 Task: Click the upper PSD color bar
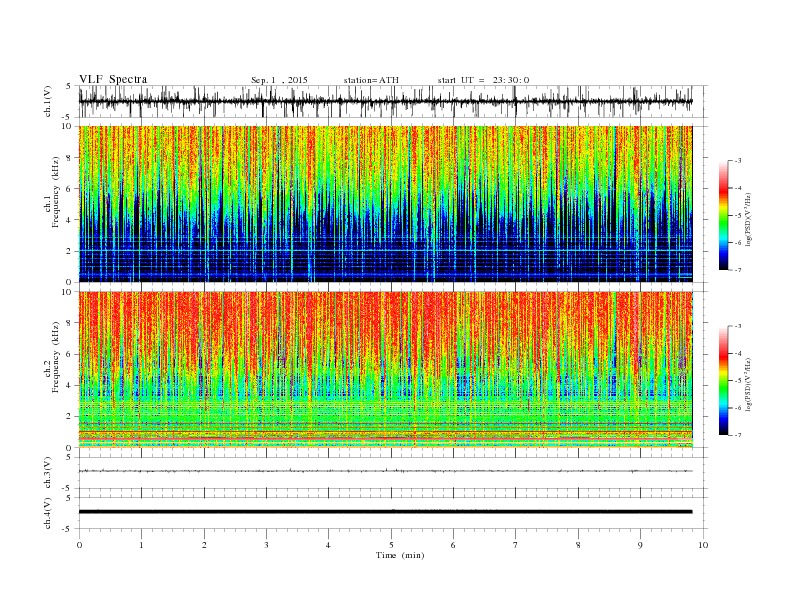pyautogui.click(x=723, y=215)
